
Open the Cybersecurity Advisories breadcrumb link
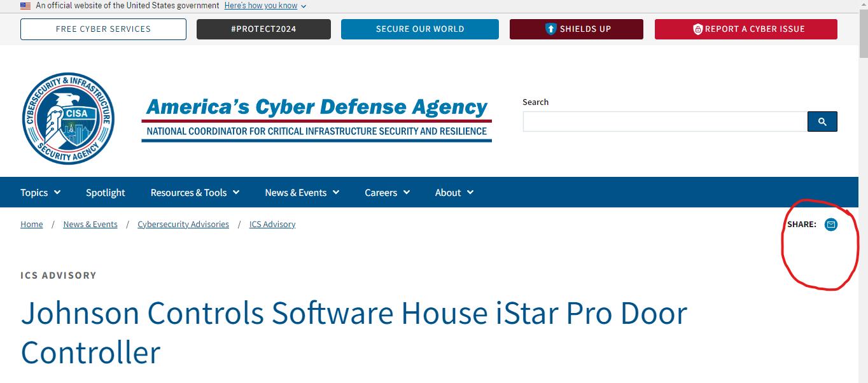click(x=183, y=224)
